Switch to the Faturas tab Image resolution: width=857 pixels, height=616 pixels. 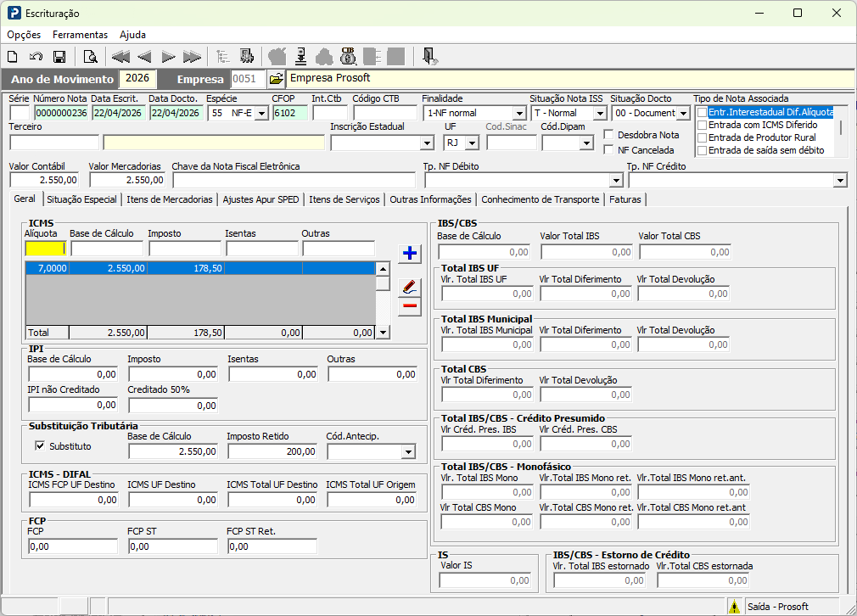[x=625, y=199]
